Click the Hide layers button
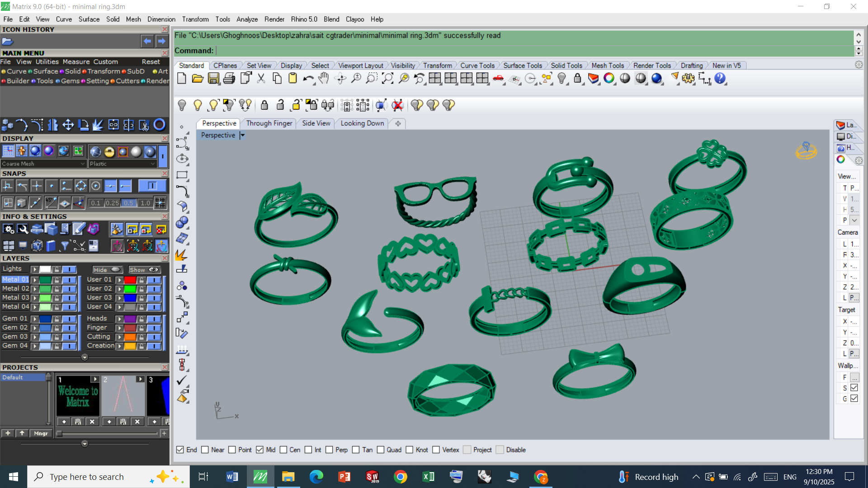 click(107, 270)
